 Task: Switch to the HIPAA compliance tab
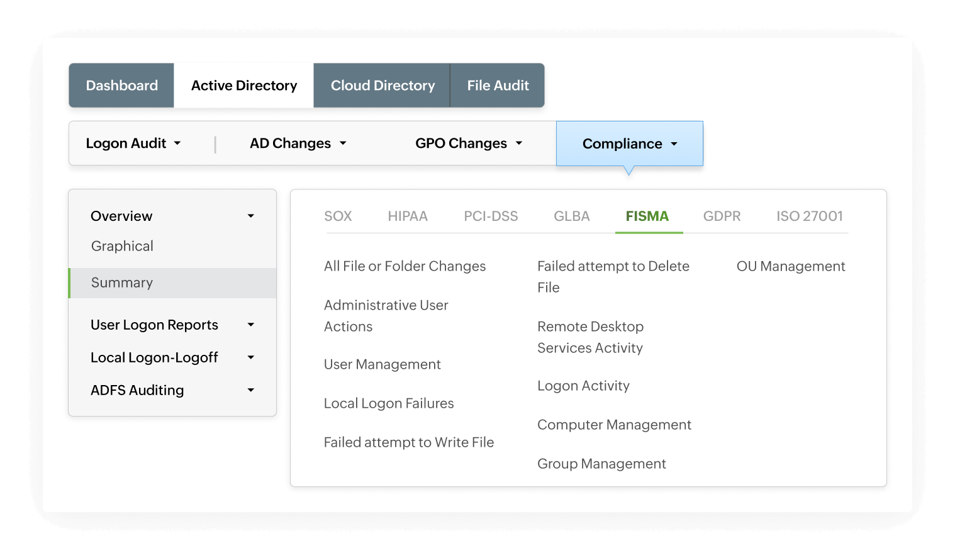coord(408,216)
